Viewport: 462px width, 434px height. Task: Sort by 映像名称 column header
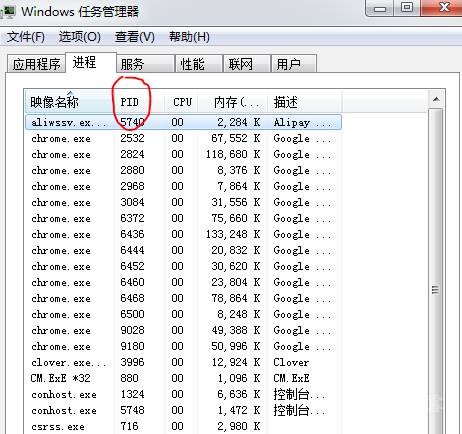(70, 102)
